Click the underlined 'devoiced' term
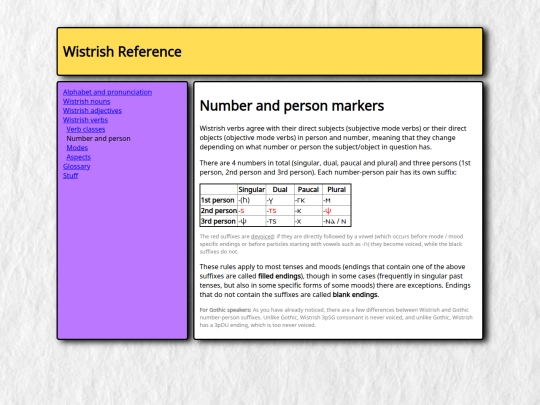Image resolution: width=540 pixels, height=405 pixels. pos(262,236)
